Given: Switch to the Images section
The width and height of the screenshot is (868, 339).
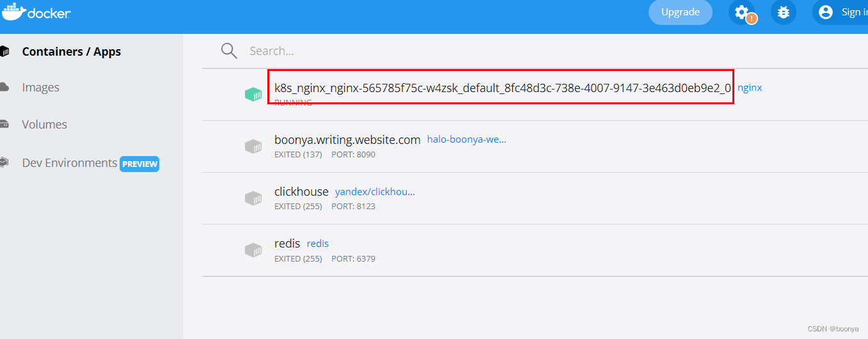Looking at the screenshot, I should tap(40, 88).
